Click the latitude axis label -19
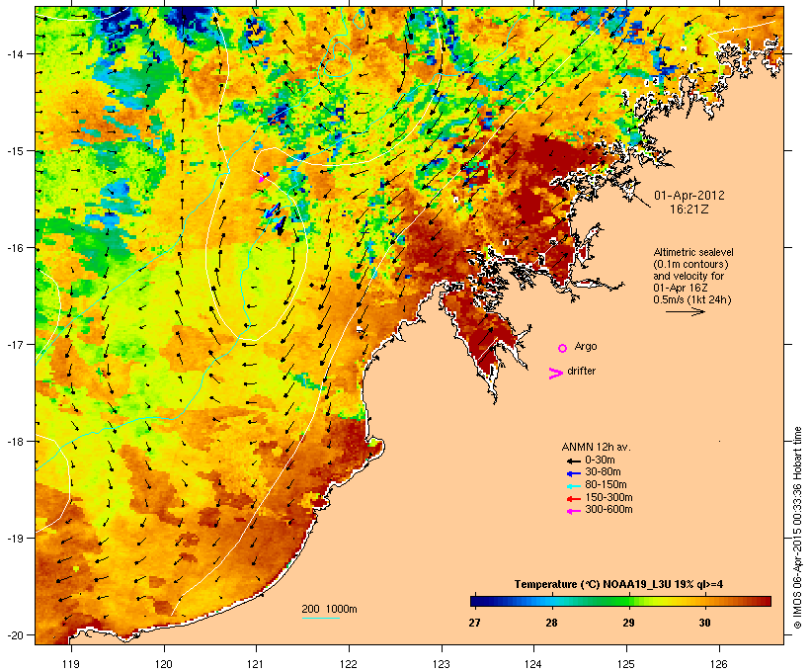 14,539
